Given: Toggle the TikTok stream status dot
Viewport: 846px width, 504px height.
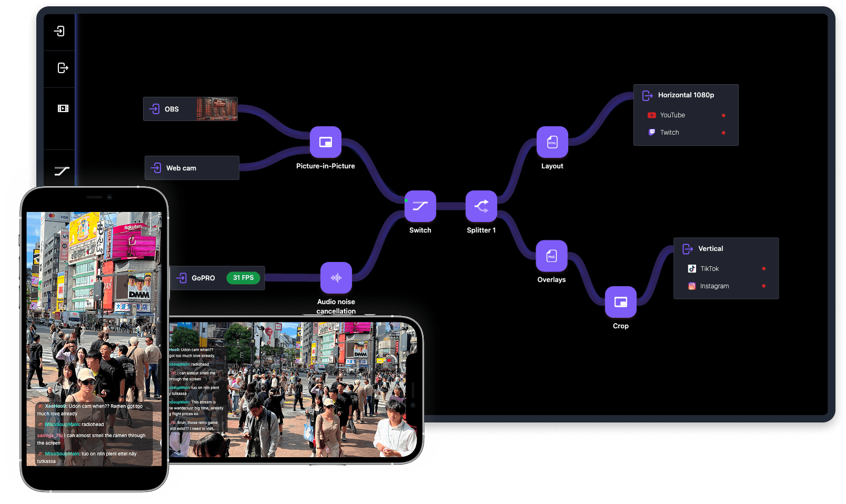Looking at the screenshot, I should point(763,269).
